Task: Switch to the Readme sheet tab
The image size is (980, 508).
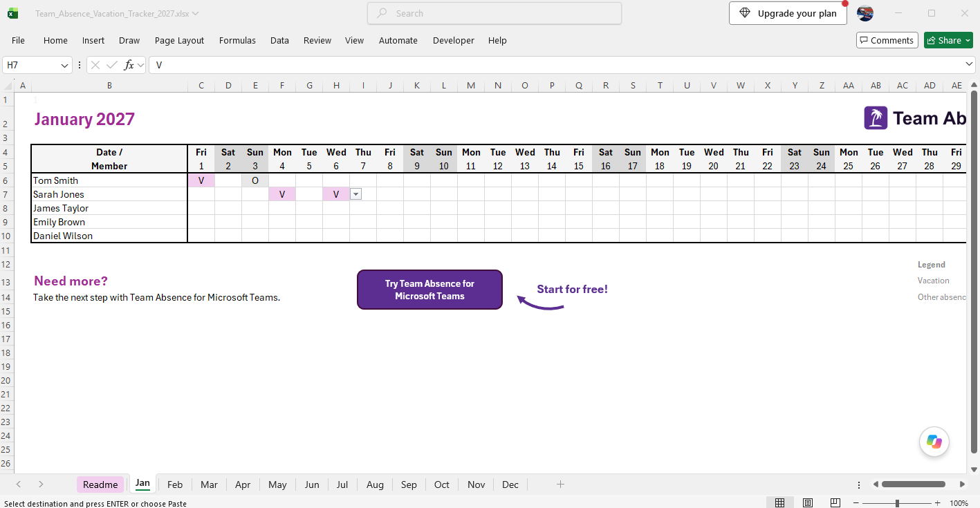Action: 100,485
